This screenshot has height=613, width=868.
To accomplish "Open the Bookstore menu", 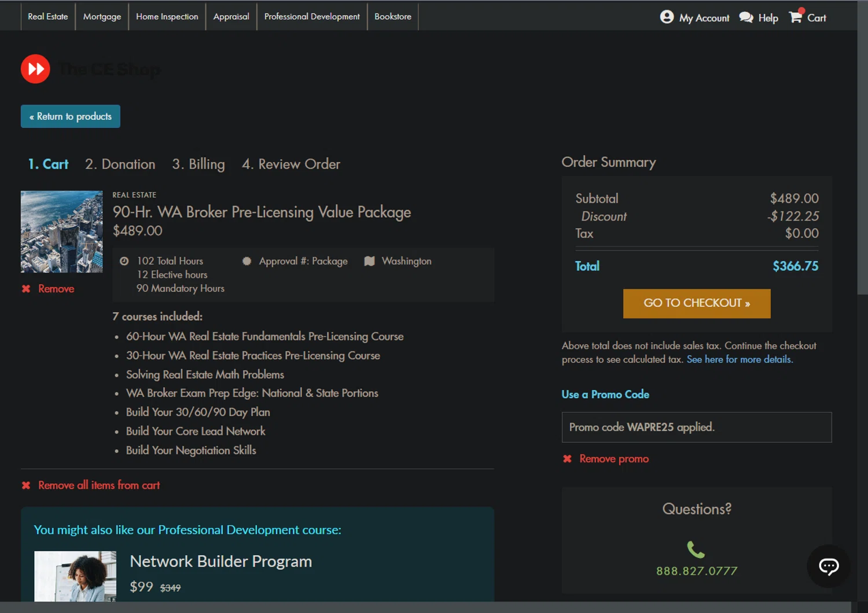I will click(393, 16).
